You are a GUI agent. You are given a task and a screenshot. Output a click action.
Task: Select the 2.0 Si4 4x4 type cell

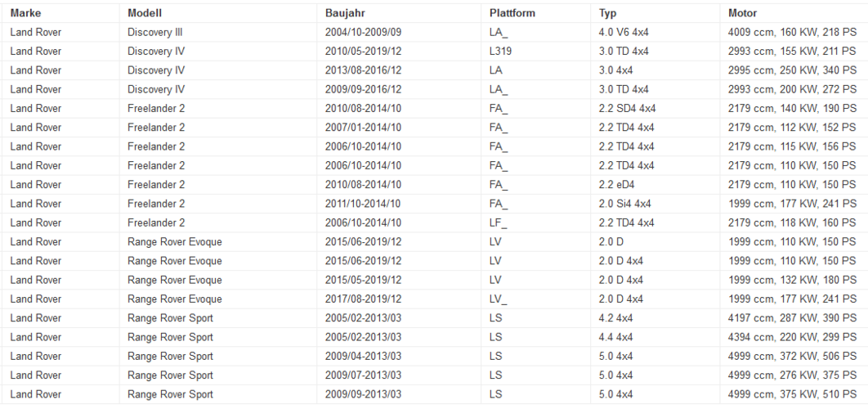(625, 204)
